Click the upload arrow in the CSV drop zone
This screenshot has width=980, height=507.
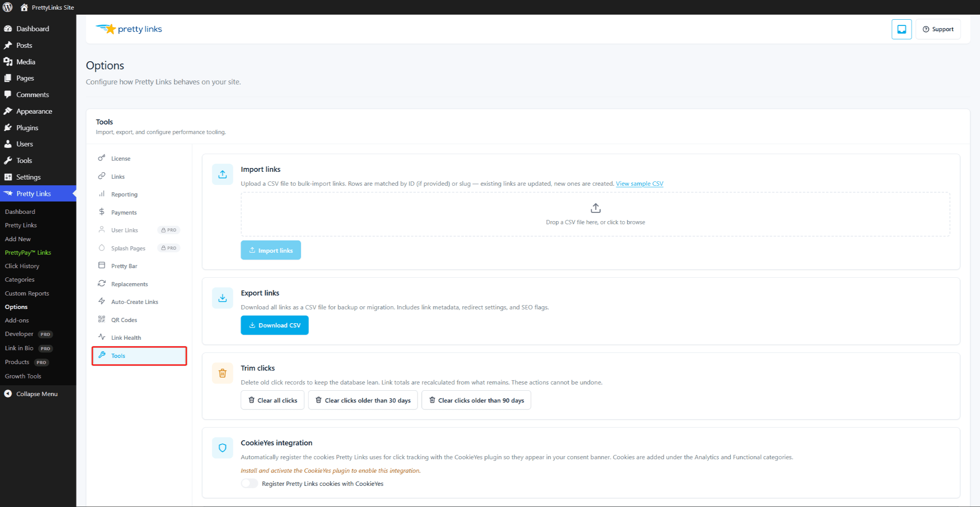tap(595, 208)
